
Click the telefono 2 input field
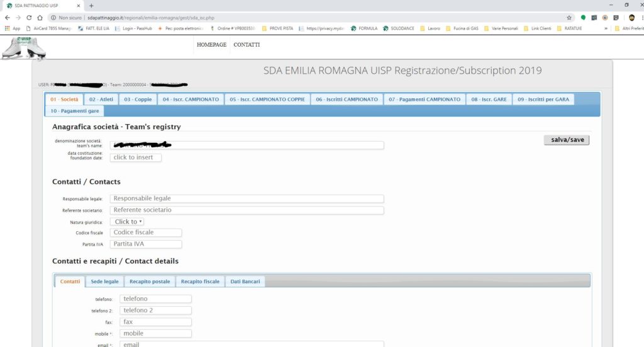click(156, 310)
